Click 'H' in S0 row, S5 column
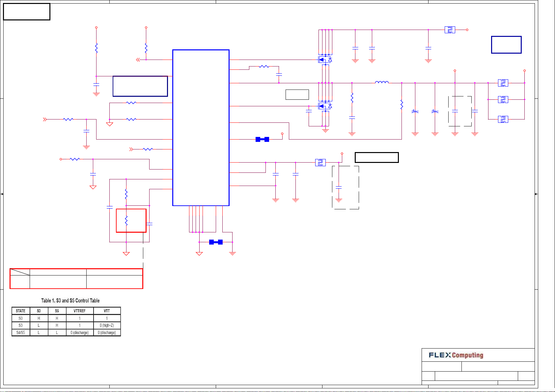555x392 pixels. [x=57, y=318]
